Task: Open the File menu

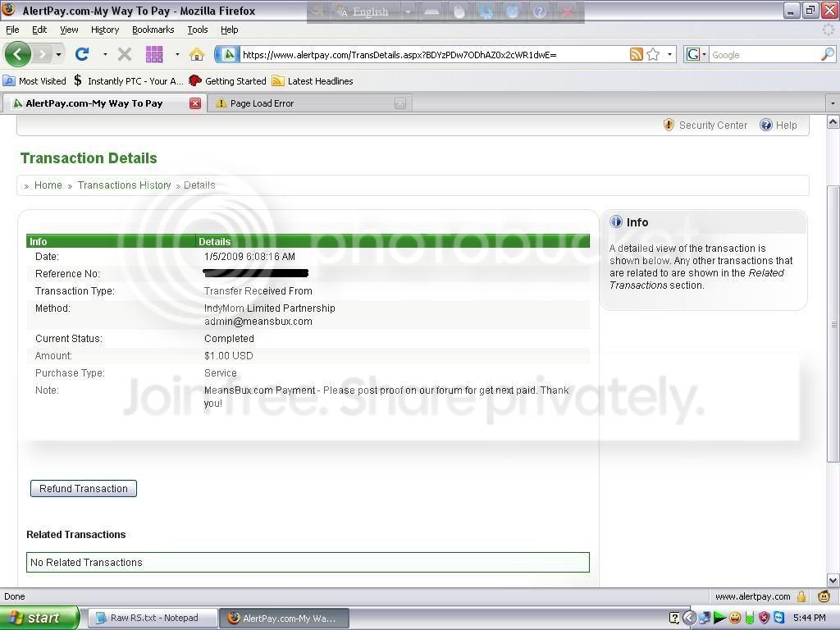Action: 12,30
